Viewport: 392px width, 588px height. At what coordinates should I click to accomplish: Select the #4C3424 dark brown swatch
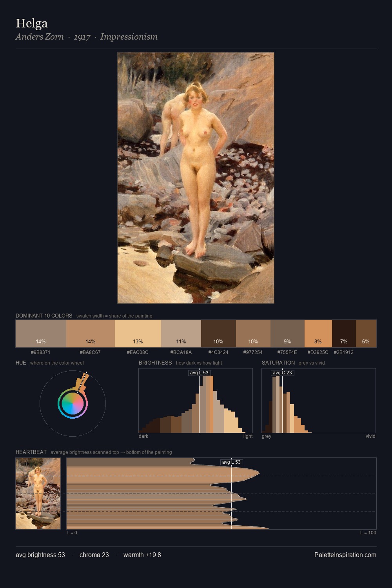pos(218,334)
